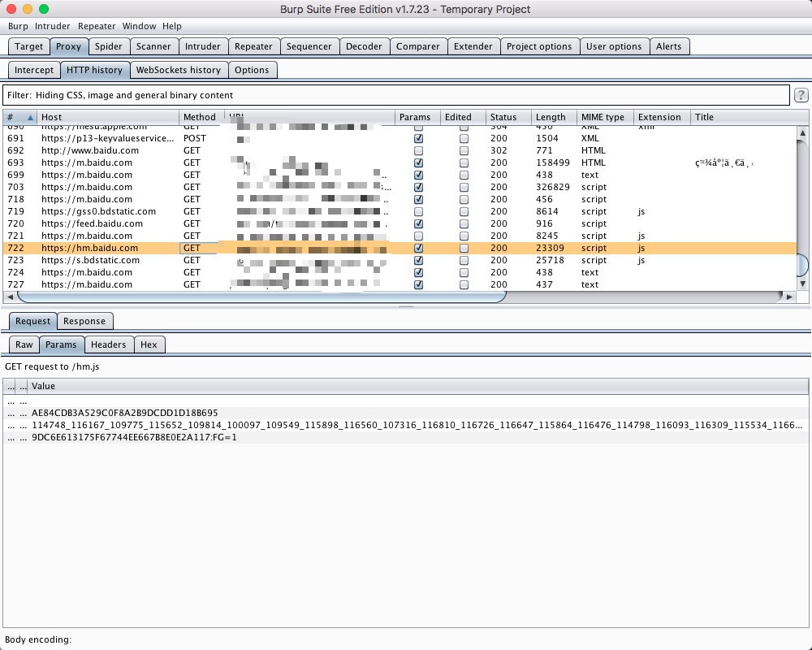
Task: Click the yellow macOS minimize window button
Action: pyautogui.click(x=28, y=9)
